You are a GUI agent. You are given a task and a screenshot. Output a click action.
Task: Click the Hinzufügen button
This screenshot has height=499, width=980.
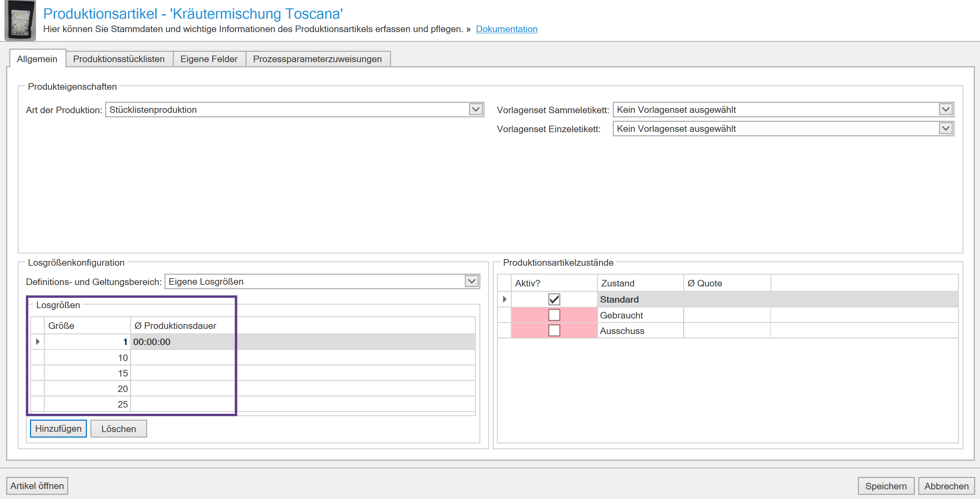[58, 429]
